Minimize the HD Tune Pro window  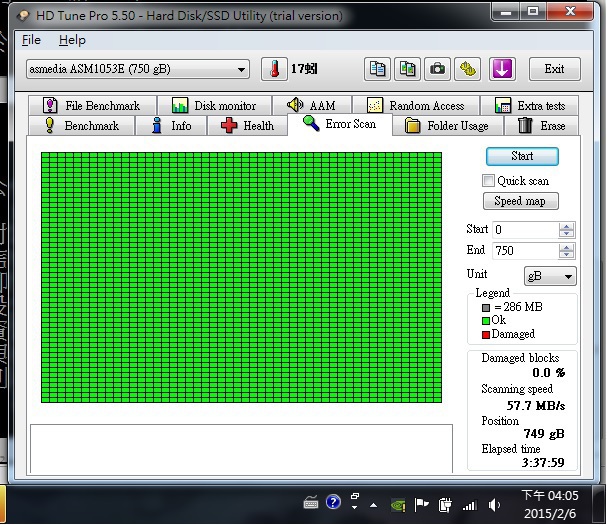pos(505,11)
